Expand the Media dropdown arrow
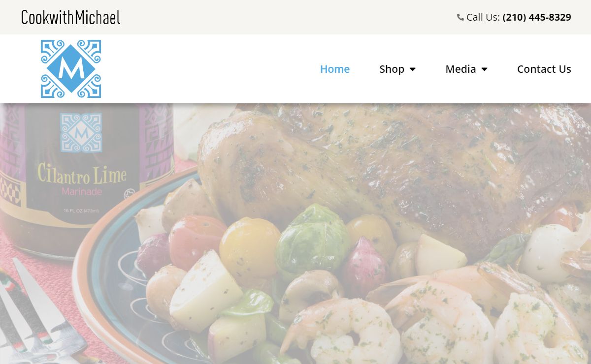This screenshot has height=364, width=591. point(484,69)
